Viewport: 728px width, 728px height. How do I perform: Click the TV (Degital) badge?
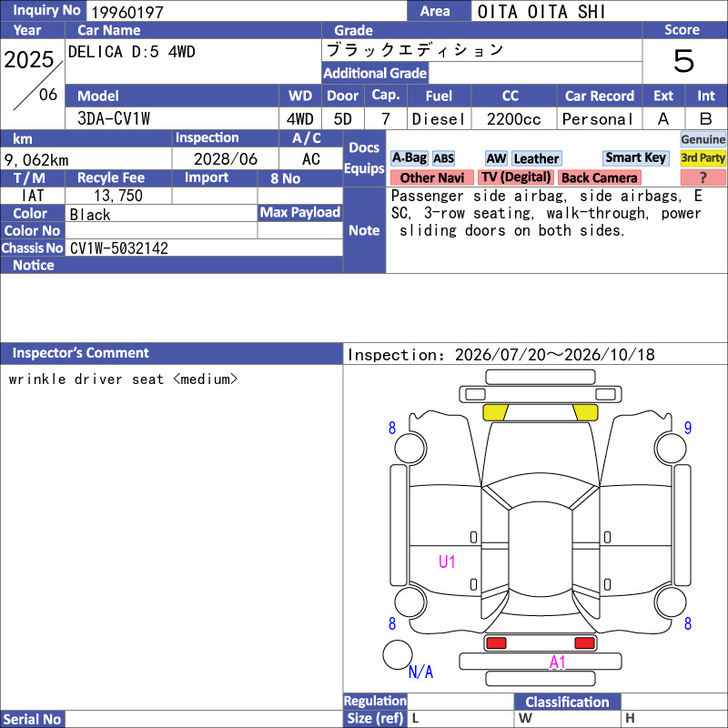[x=516, y=177]
